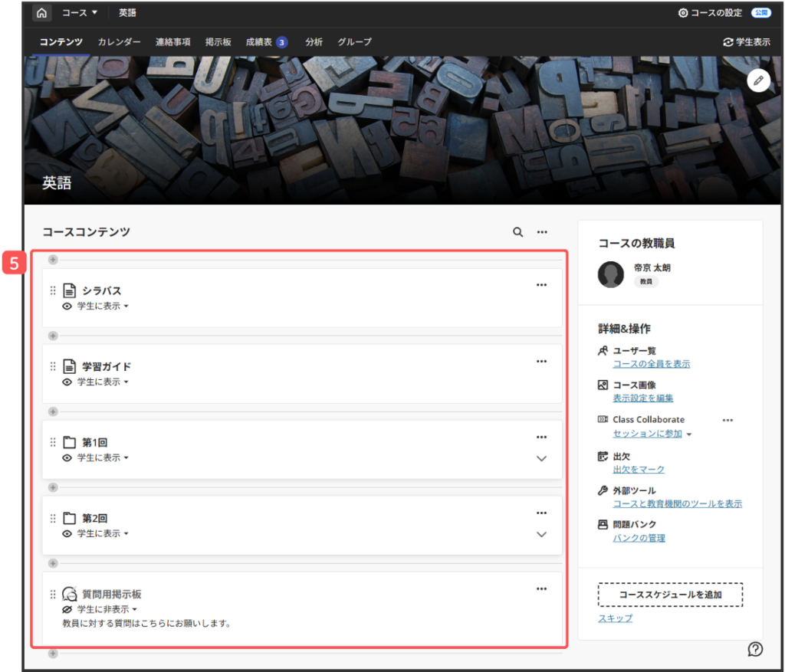
Task: Open the コースの全員を表示 link
Action: pos(651,364)
